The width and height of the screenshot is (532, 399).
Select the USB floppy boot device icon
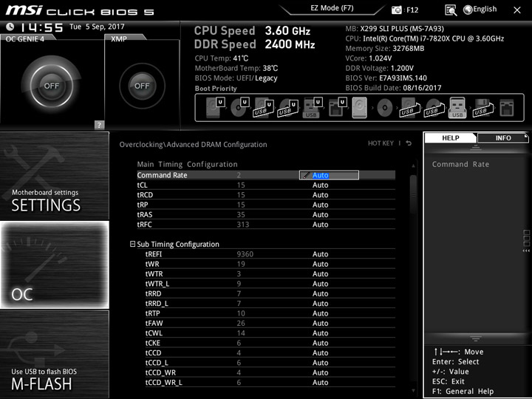(x=482, y=108)
